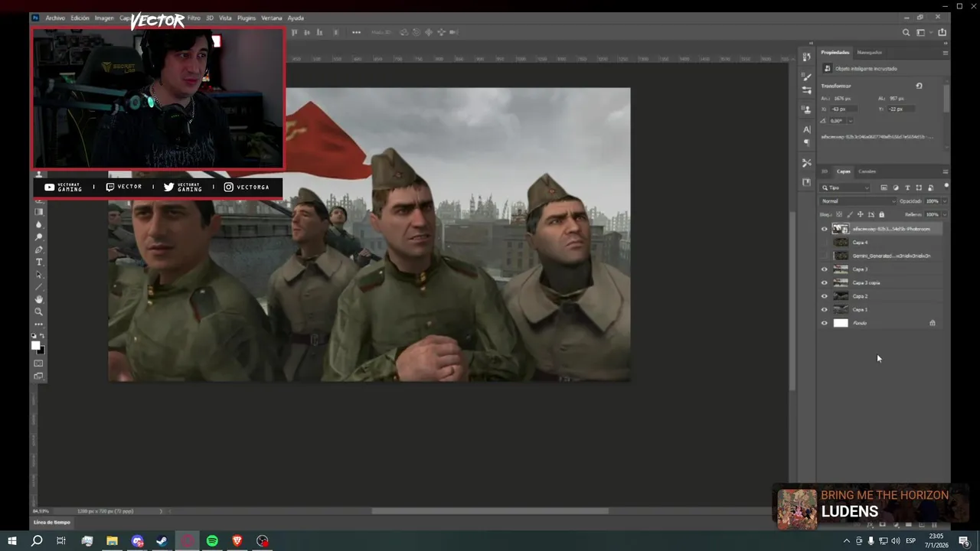Open the Paragraph panel icon

806,143
